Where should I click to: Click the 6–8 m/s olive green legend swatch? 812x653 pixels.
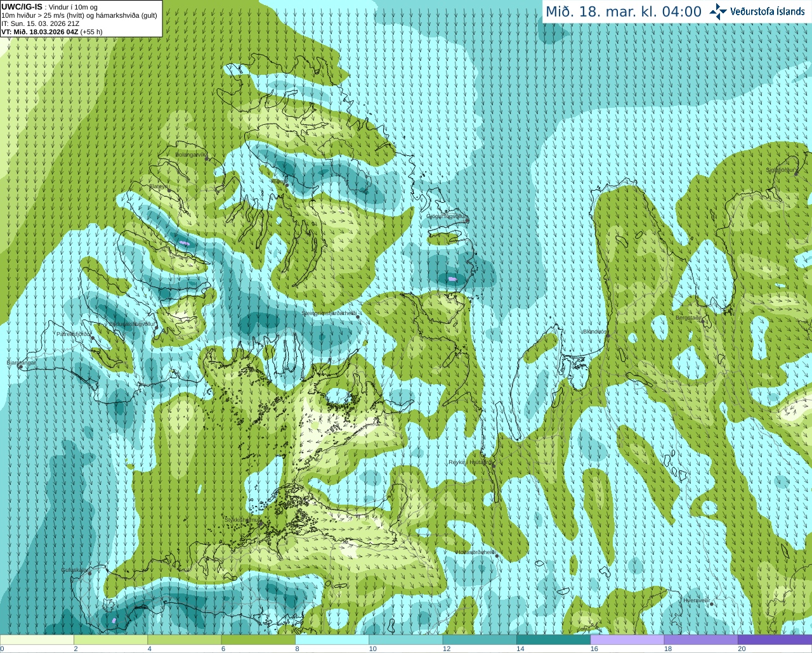[258, 640]
